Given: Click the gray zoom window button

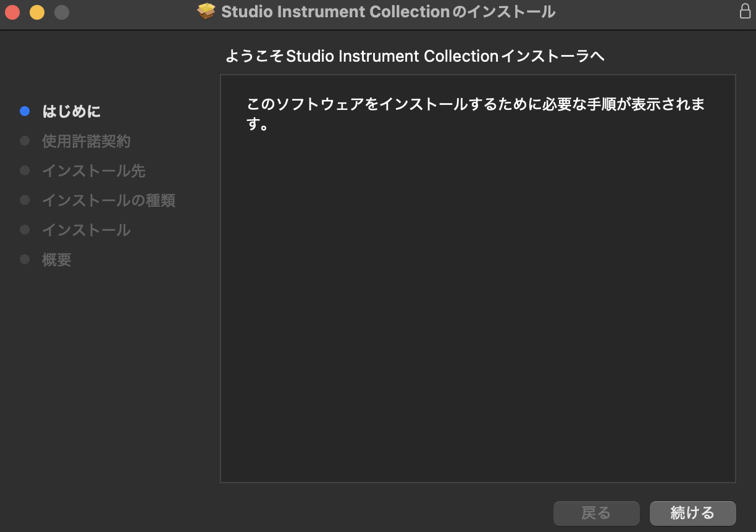Looking at the screenshot, I should click(x=62, y=12).
